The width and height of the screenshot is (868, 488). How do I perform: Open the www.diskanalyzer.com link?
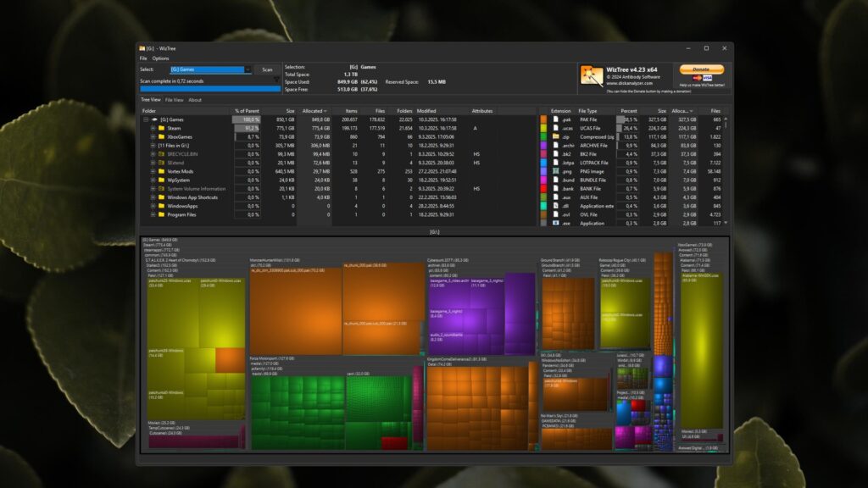(630, 84)
